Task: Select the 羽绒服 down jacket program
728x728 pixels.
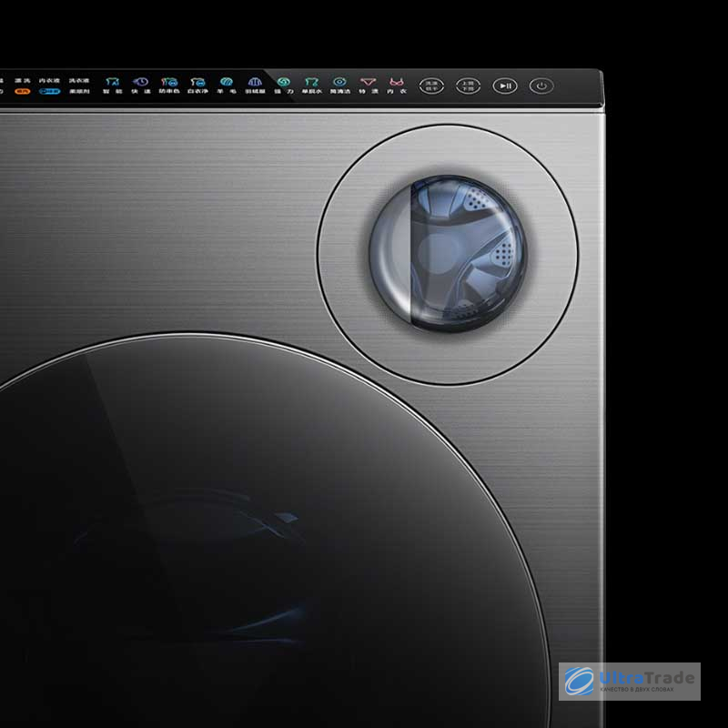Action: (255, 86)
